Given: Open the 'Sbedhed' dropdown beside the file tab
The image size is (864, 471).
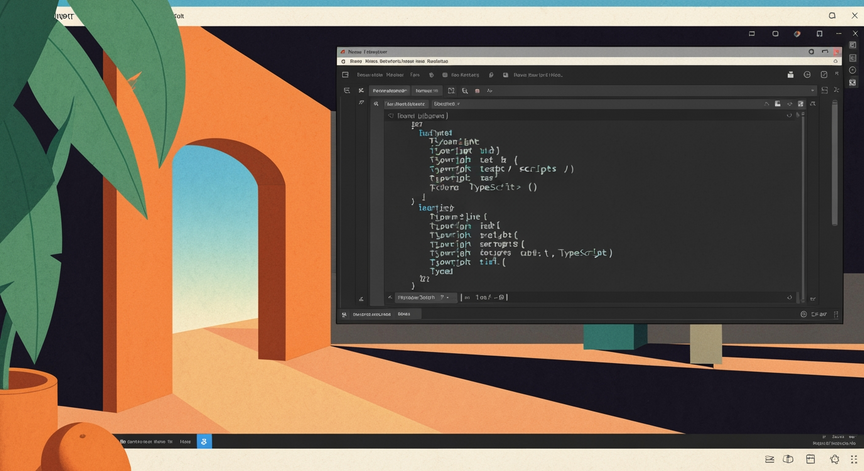Looking at the screenshot, I should [446, 104].
